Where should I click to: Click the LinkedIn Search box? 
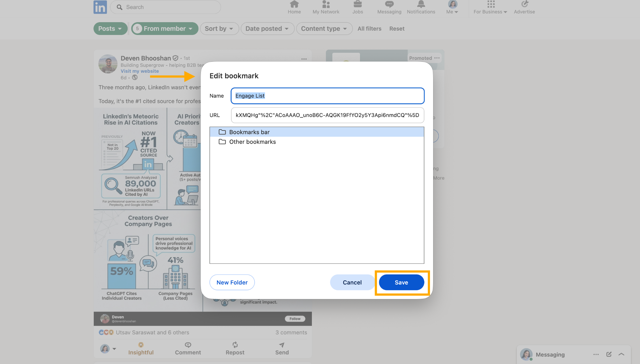click(x=165, y=7)
